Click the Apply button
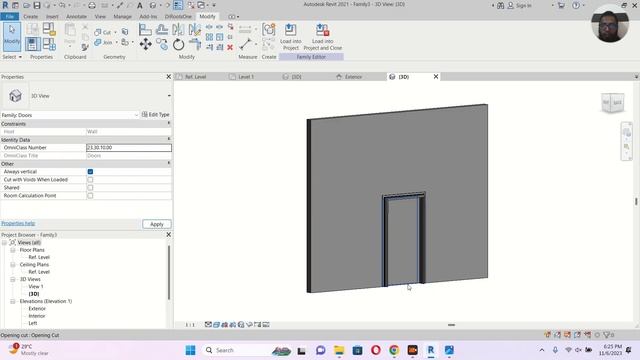 point(157,224)
